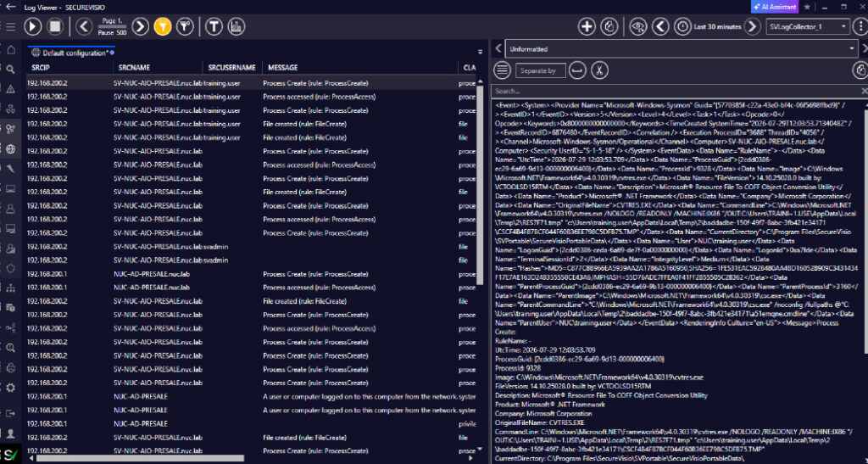Viewport: 868px width, 464px height.
Task: Open the SVLogCollector_1 dropdown
Action: click(x=808, y=26)
